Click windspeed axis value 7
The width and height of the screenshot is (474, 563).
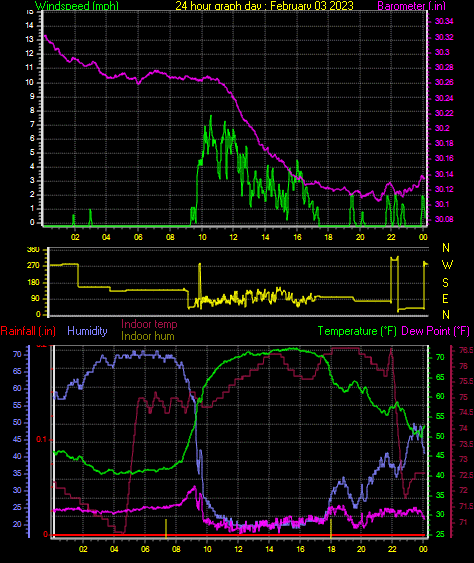tap(32, 125)
